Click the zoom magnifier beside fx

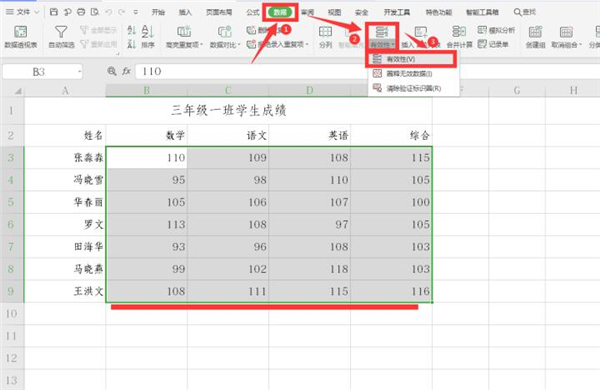tap(112, 71)
